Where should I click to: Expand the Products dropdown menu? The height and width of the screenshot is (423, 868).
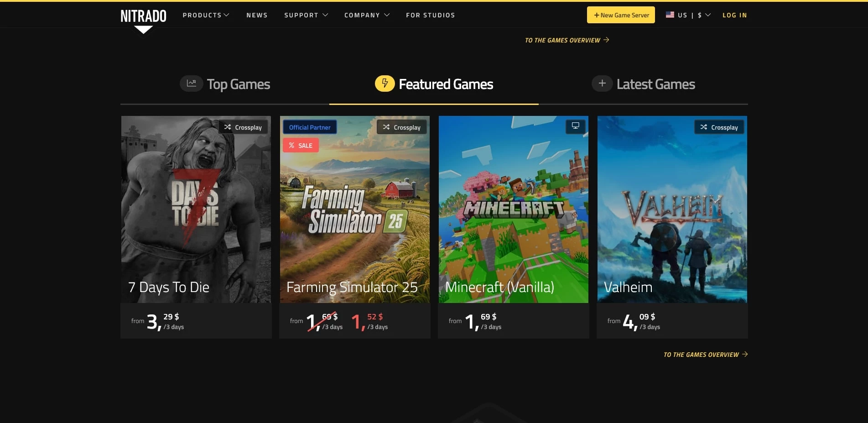[206, 15]
